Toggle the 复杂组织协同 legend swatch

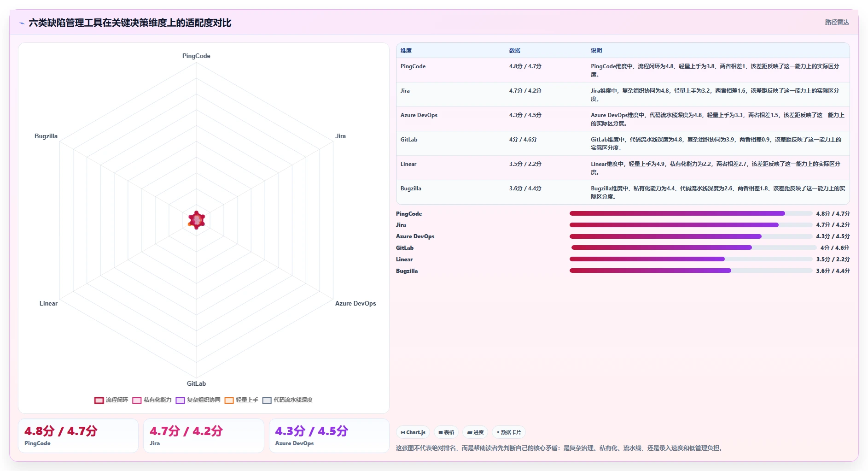point(180,400)
